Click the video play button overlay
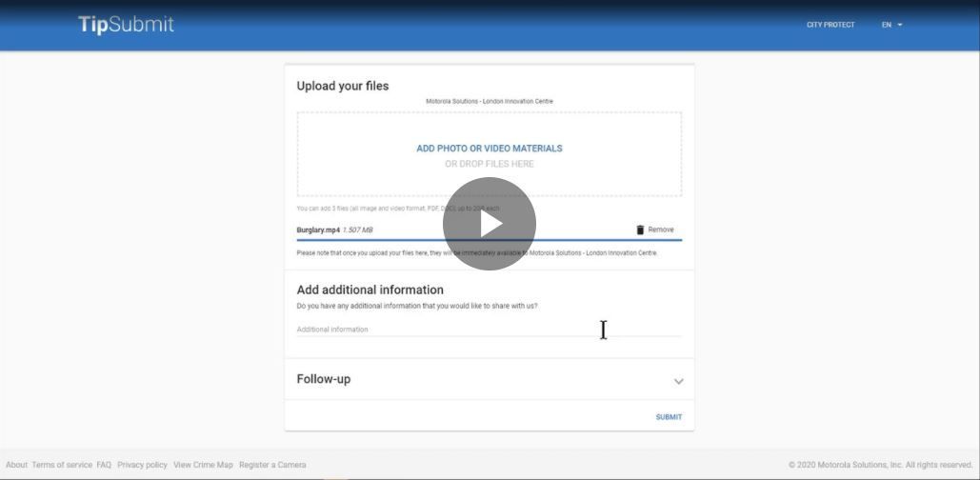 coord(490,224)
